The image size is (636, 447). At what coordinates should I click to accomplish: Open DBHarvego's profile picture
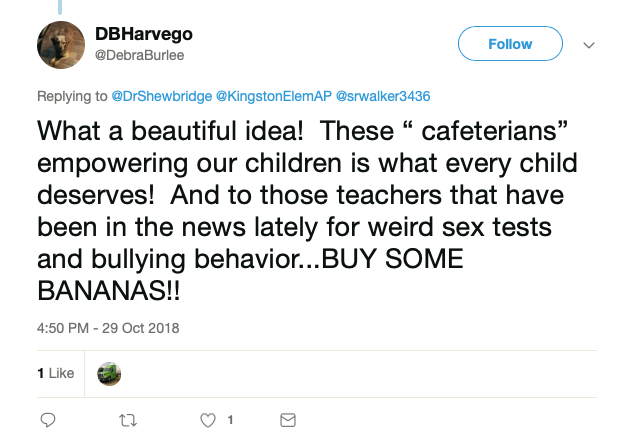[60, 45]
